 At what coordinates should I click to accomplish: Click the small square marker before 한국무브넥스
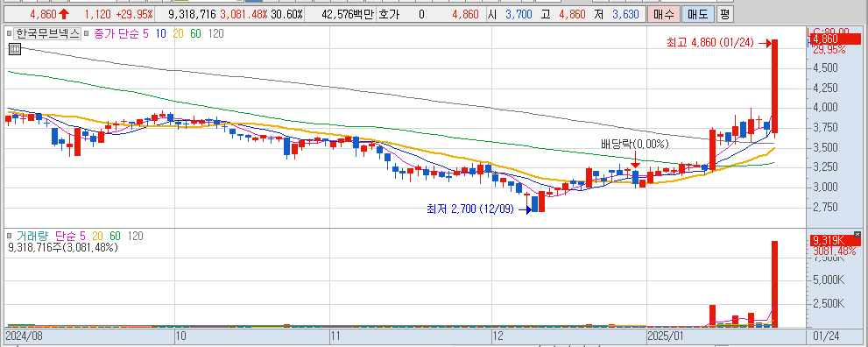pos(9,34)
